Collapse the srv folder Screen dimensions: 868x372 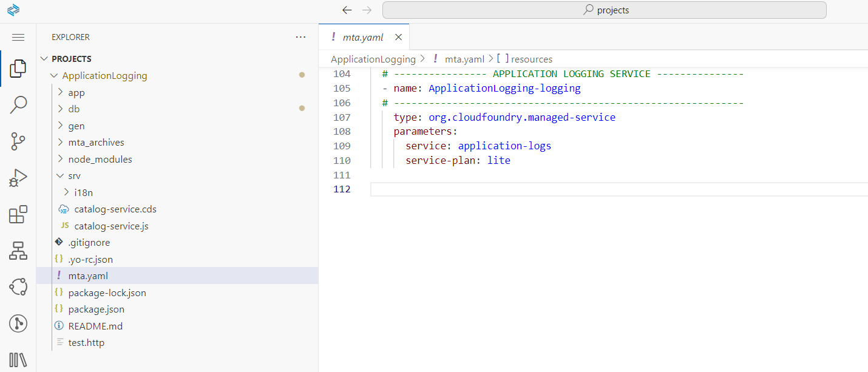tap(74, 176)
